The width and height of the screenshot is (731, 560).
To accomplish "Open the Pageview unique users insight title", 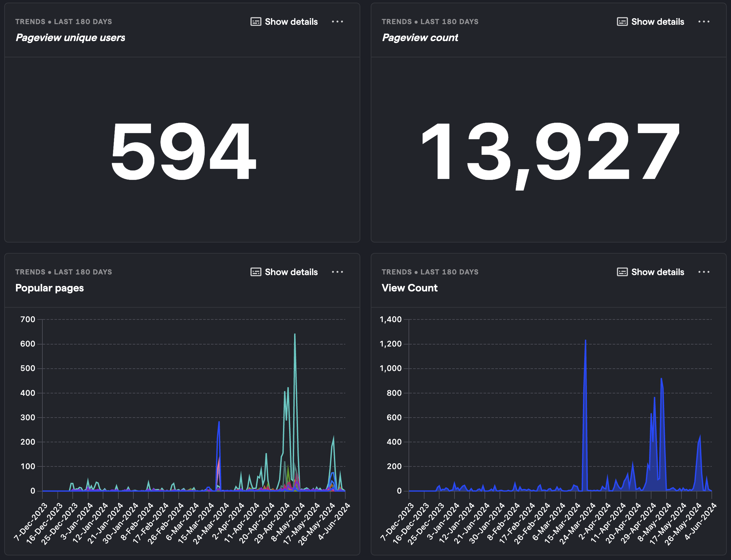I will 70,38.
